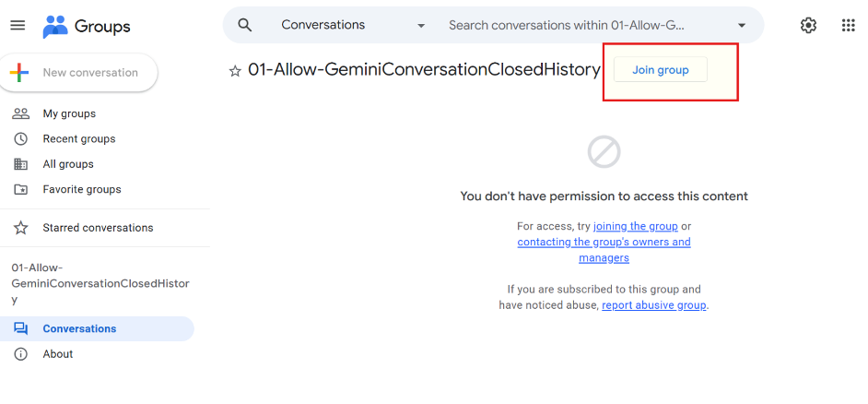
Task: Click the Conversations chat bubble icon
Action: coord(20,328)
